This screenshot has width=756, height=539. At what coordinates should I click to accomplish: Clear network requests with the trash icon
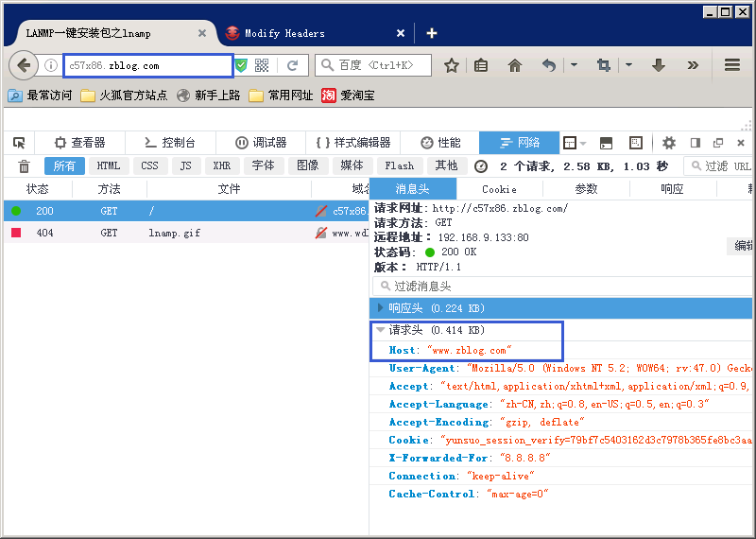point(25,166)
